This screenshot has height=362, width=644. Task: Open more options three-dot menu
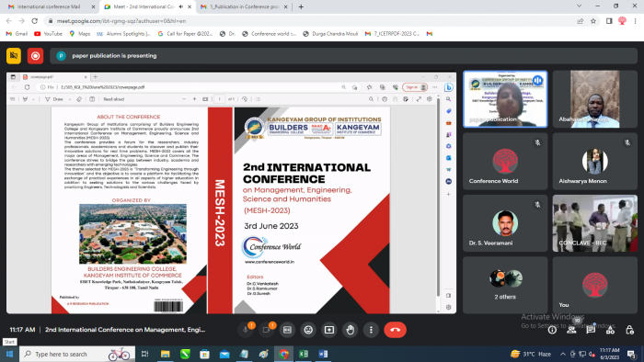[371, 330]
